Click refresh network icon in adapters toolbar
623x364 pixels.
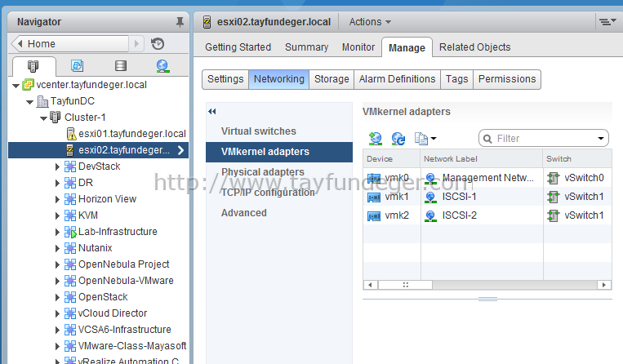click(x=398, y=139)
